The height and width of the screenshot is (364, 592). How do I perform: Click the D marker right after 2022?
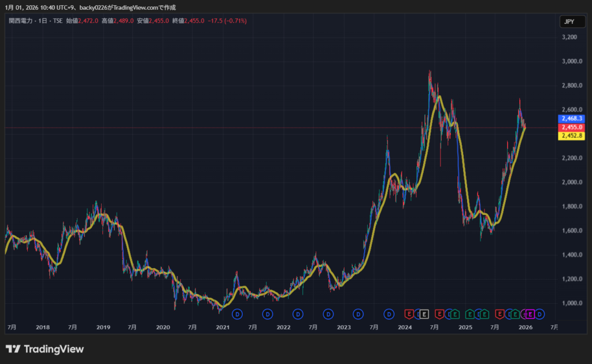298,314
